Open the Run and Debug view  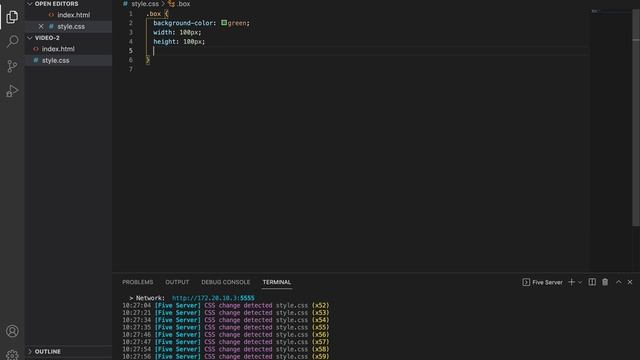pyautogui.click(x=12, y=91)
